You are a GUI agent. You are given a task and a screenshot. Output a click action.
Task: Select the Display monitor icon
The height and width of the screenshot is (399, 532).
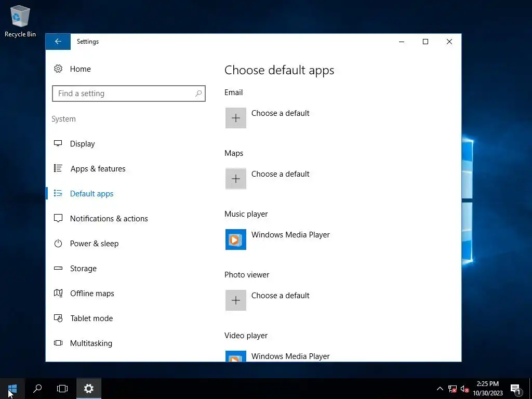tap(58, 143)
